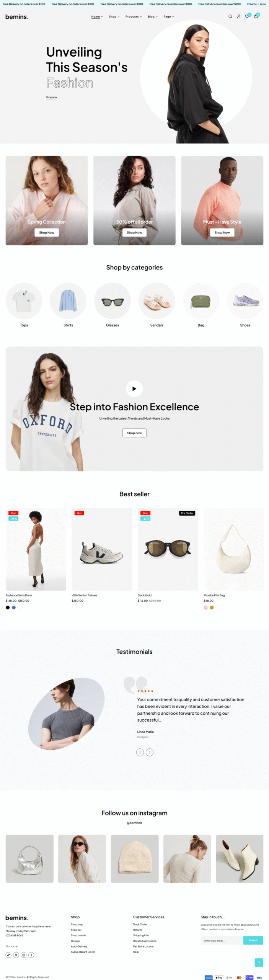
Task: Play the Fashion Excellence video
Action: 134,389
